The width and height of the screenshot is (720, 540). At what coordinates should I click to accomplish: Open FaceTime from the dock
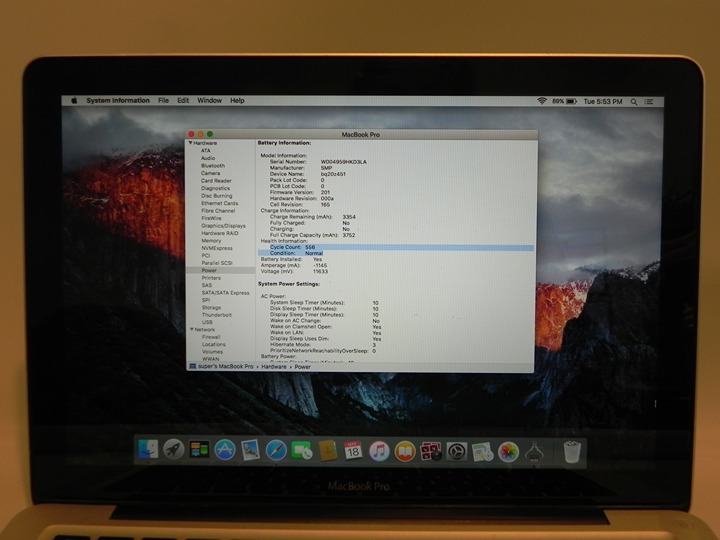click(301, 451)
